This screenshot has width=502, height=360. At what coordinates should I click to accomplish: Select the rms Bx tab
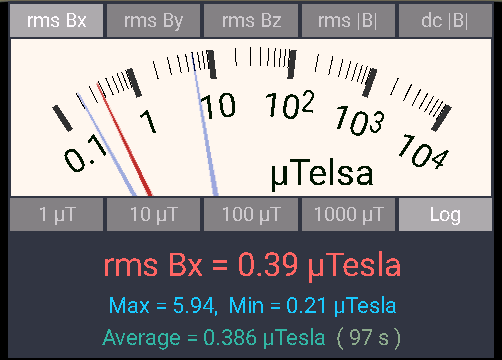(x=57, y=21)
